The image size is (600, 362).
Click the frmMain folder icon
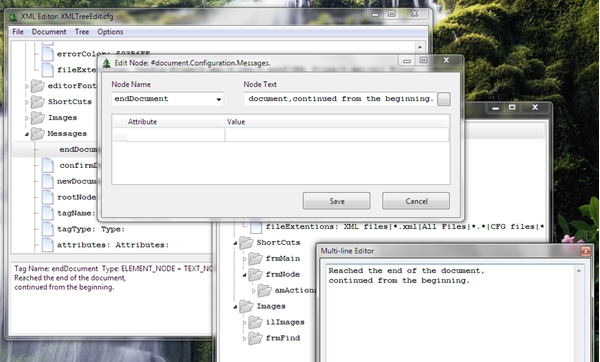tap(255, 259)
